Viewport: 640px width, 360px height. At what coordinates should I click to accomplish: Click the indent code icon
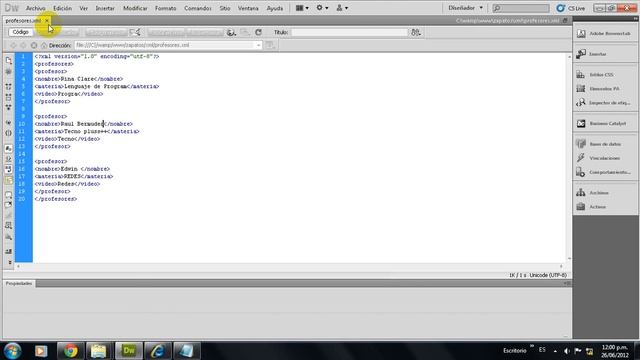(9, 251)
